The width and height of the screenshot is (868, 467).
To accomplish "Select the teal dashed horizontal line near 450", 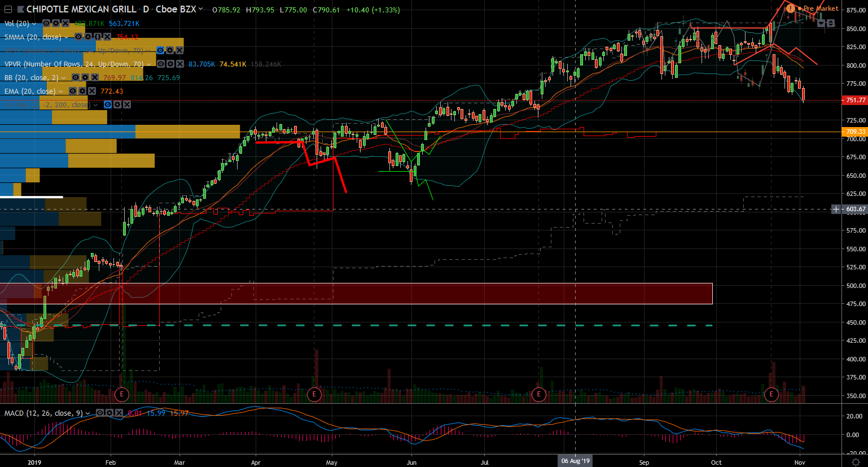I will click(x=356, y=325).
